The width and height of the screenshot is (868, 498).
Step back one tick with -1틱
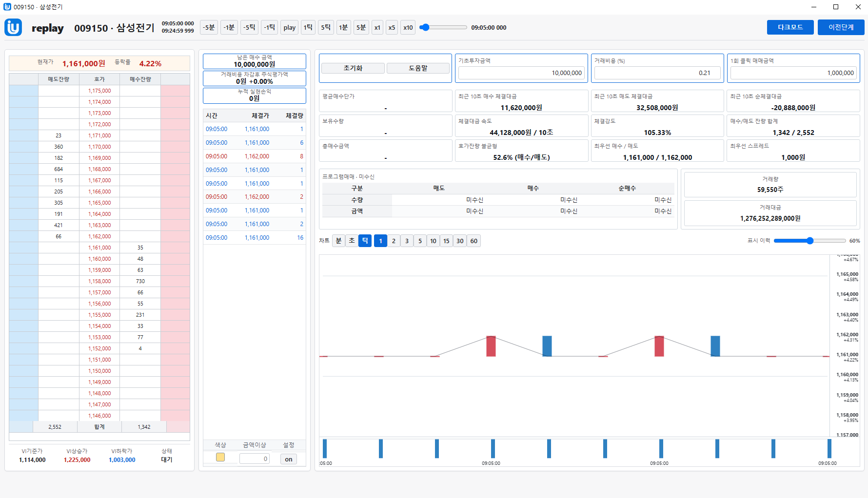(x=270, y=27)
